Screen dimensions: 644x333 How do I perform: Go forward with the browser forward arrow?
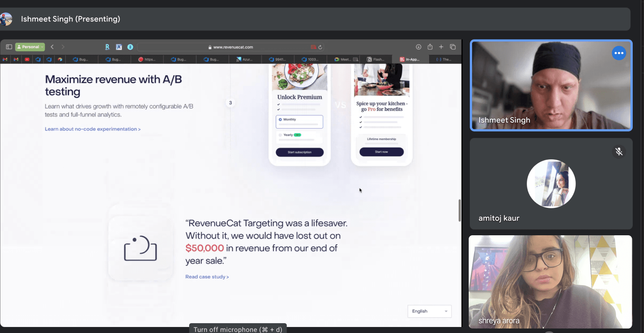[x=63, y=47]
